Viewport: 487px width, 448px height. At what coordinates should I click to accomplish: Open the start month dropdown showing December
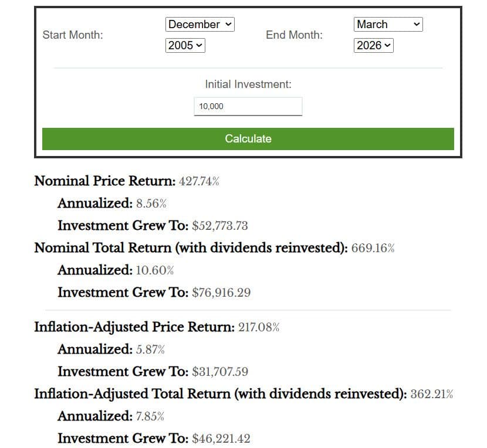[200, 24]
